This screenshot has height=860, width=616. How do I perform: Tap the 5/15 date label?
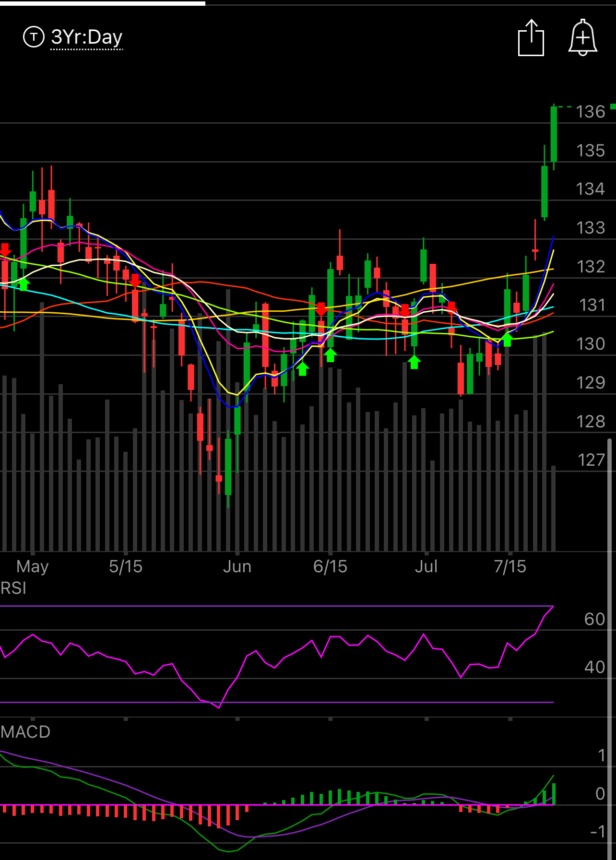coord(126,566)
